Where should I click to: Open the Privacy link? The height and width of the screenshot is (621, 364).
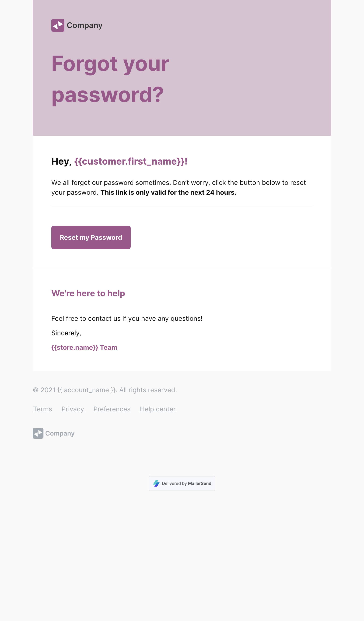[x=73, y=409]
